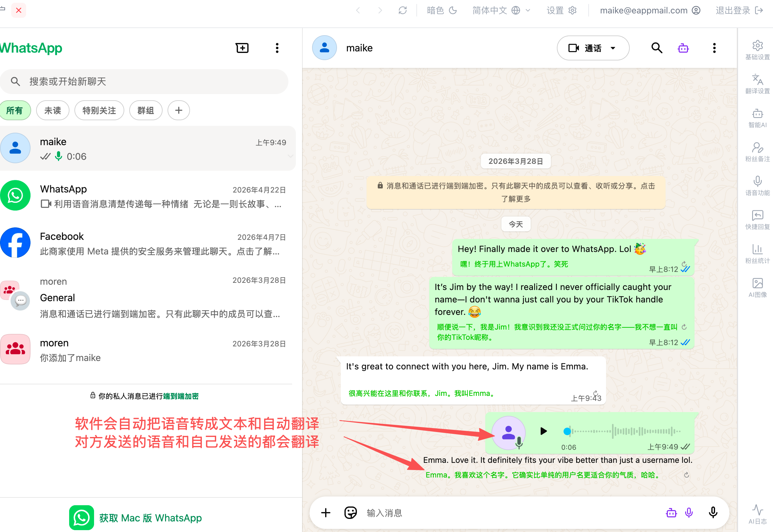Viewport: 773px width, 532px height.
Task: Expand 通话 call dropdown
Action: [613, 48]
